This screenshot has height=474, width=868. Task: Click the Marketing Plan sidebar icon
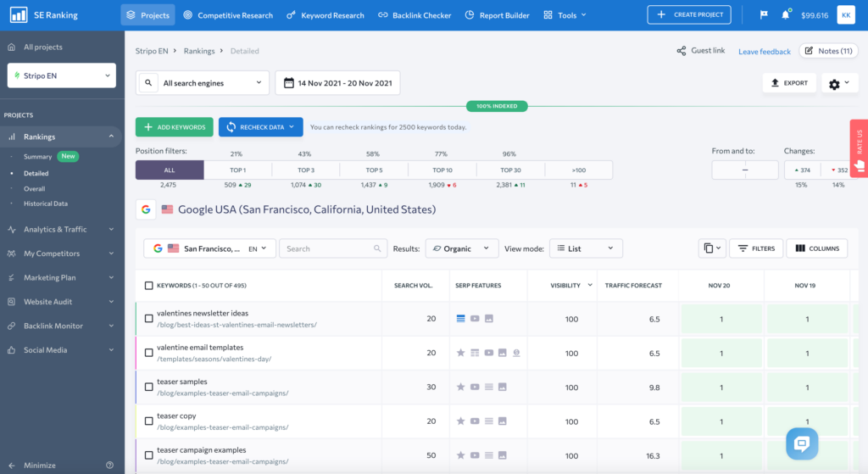(12, 277)
